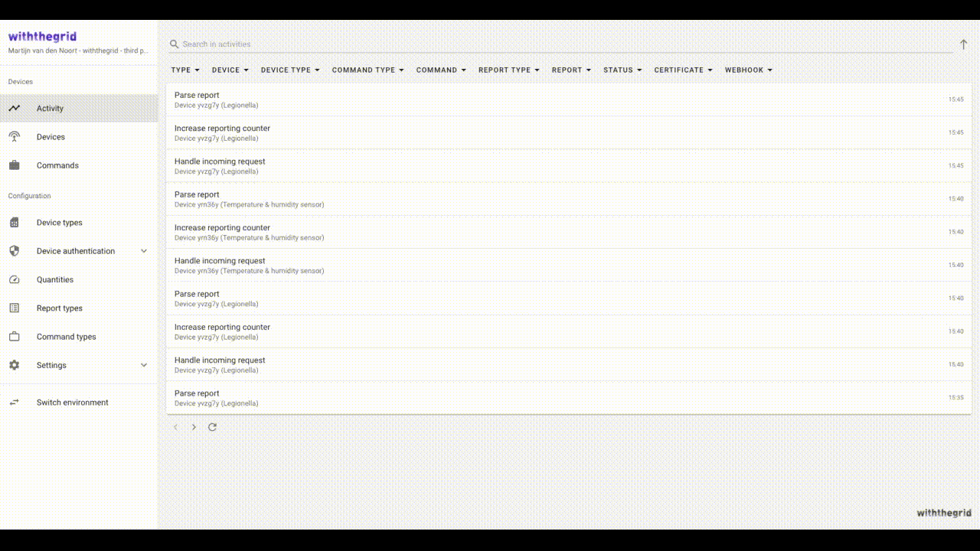The height and width of the screenshot is (551, 980).
Task: Open the DEVICE TYPE filter dropdown
Action: (290, 70)
